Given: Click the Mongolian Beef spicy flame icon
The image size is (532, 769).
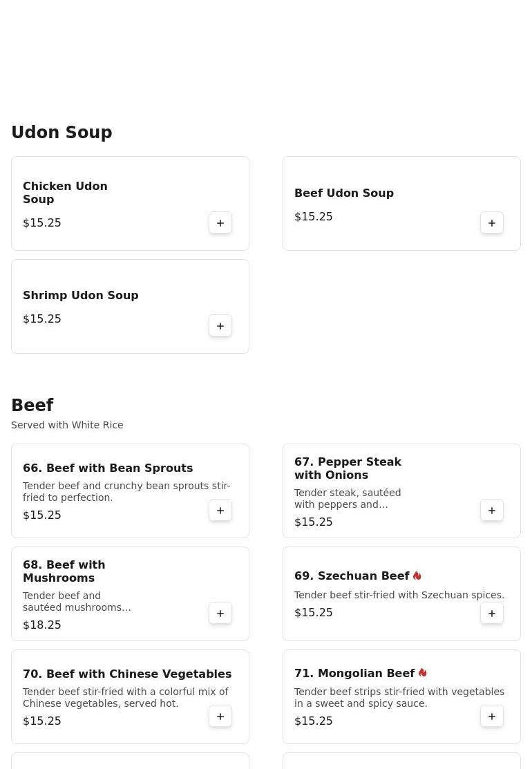Looking at the screenshot, I should [423, 673].
